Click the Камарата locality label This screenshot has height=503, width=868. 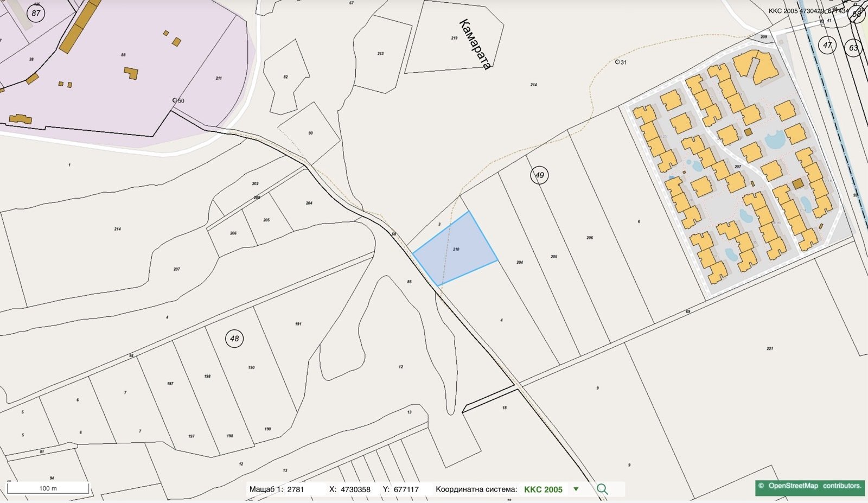(475, 44)
